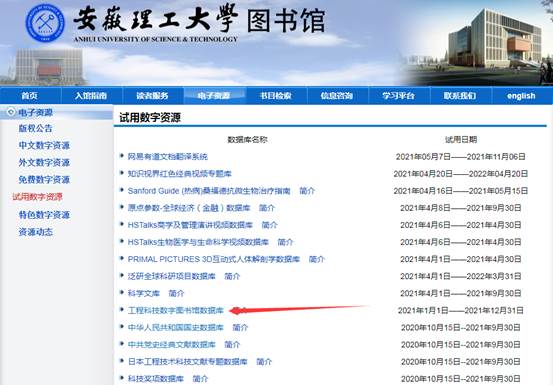Open 工程科技数字图书馆数据库 link
Viewport: 553px width, 385px height.
coord(176,310)
